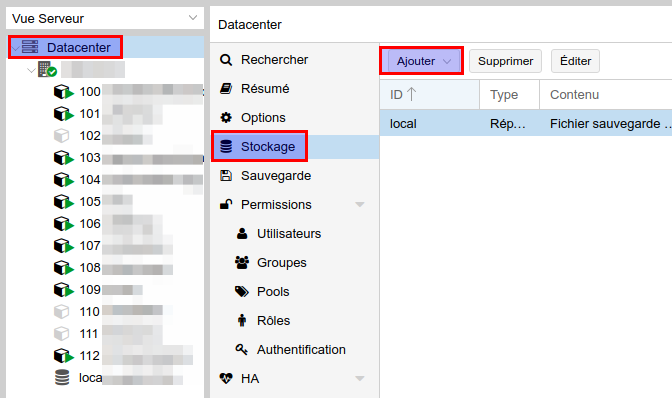This screenshot has width=672, height=398.
Task: Select the Stockage database icon
Action: 226,147
